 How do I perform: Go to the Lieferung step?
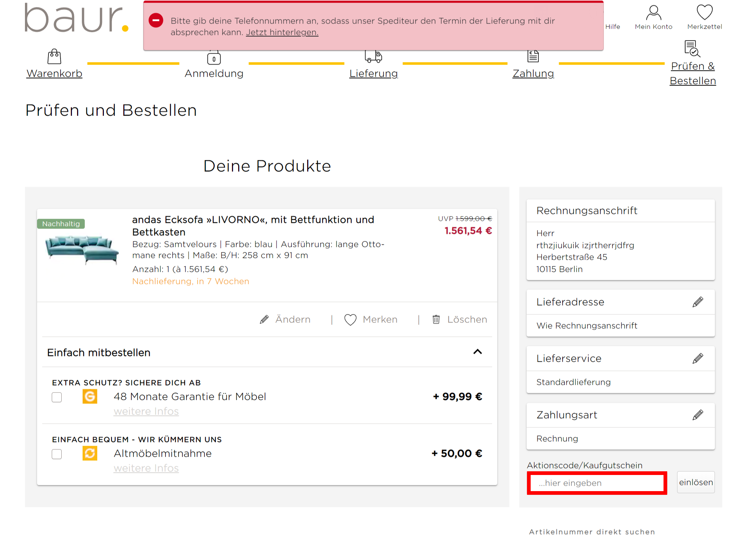374,73
